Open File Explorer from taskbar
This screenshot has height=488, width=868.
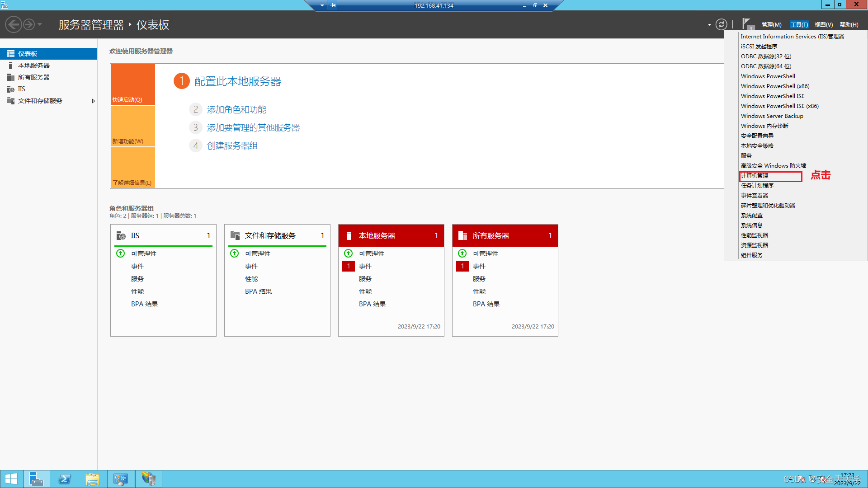point(93,479)
